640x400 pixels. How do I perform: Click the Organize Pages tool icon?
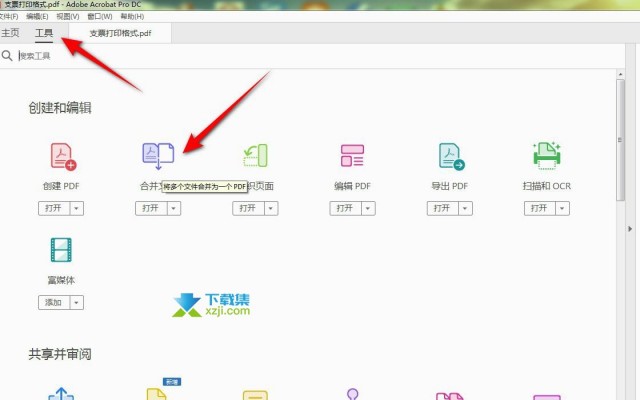[x=256, y=156]
